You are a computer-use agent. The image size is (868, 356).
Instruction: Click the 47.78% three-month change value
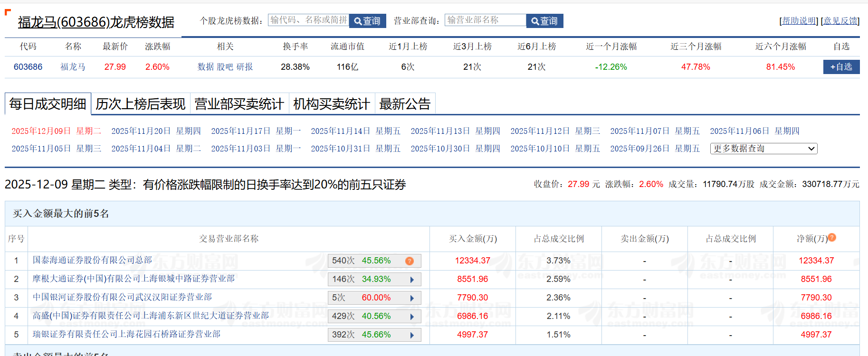coord(696,67)
